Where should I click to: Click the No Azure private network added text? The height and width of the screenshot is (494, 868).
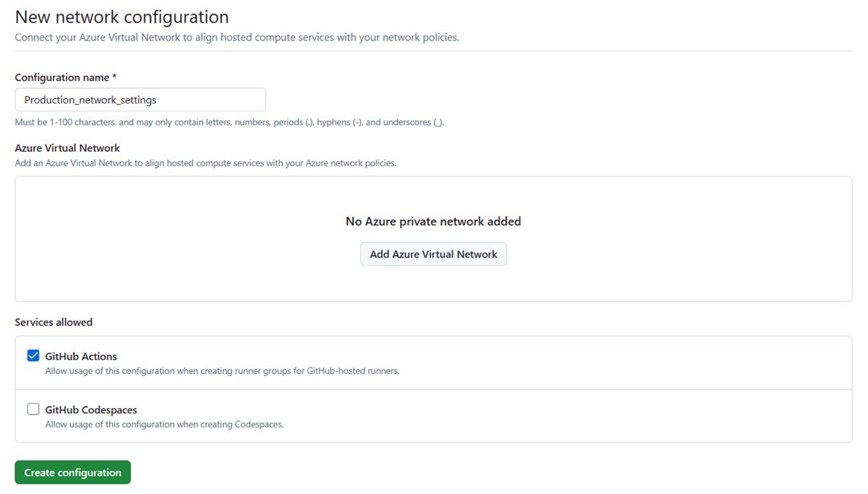[x=433, y=221]
